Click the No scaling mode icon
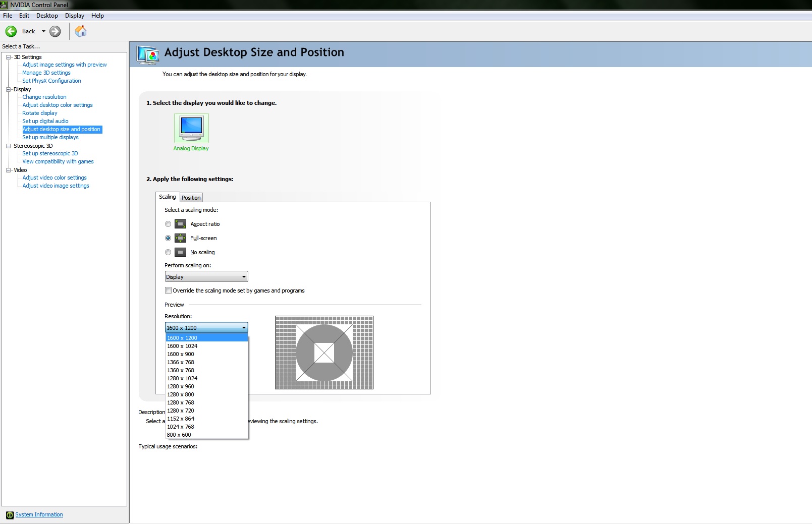Screen dimensions: 812x524 pyautogui.click(x=180, y=252)
